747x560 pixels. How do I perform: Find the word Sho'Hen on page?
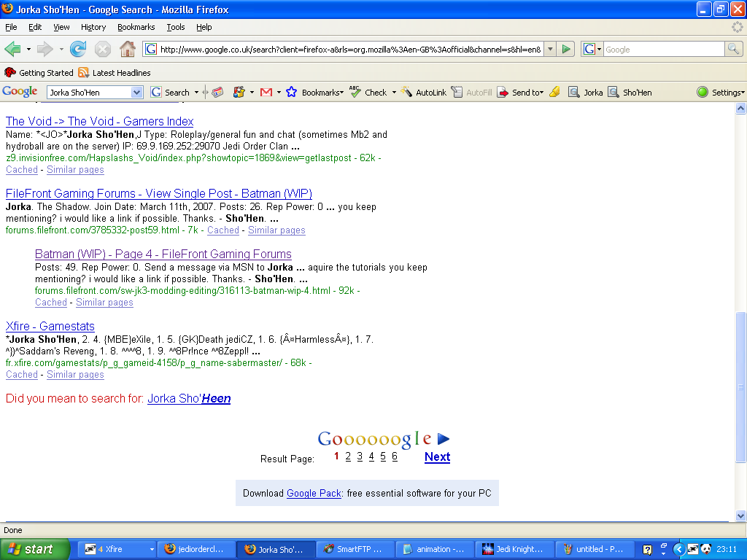point(630,93)
